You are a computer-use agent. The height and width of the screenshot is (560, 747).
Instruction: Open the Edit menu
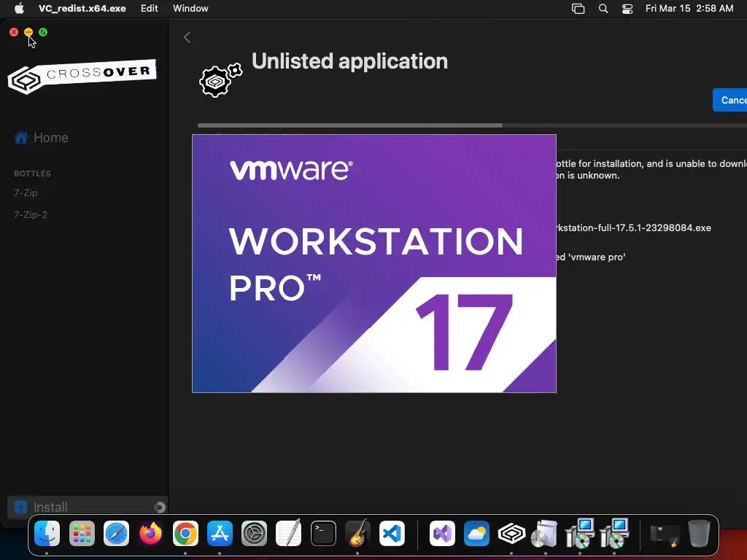149,8
